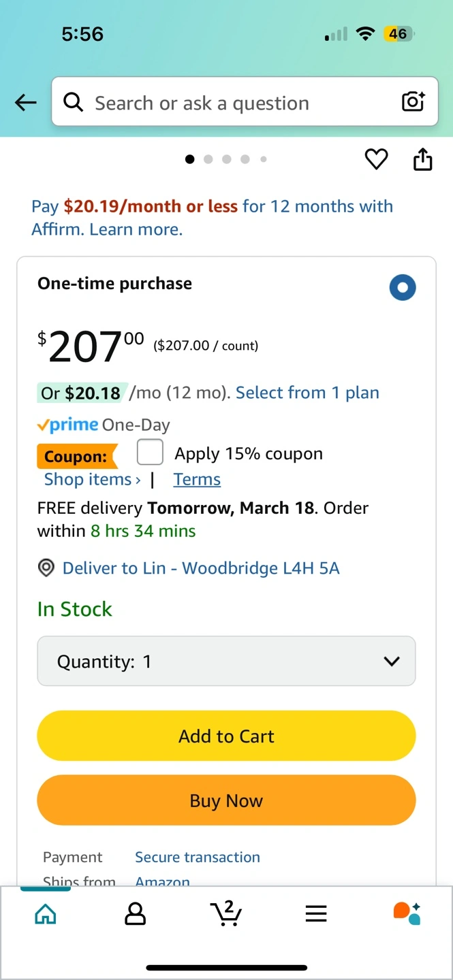Tap the share icon
The width and height of the screenshot is (453, 980).
(x=423, y=159)
